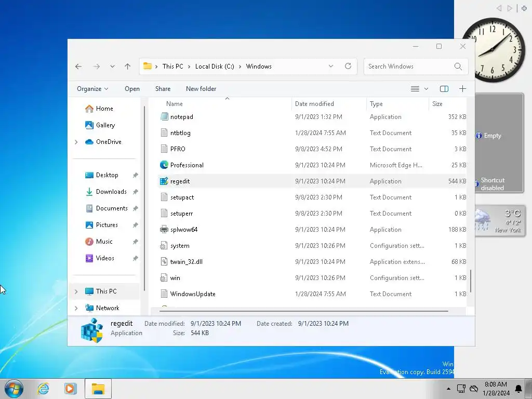Create a New folder

(x=201, y=89)
